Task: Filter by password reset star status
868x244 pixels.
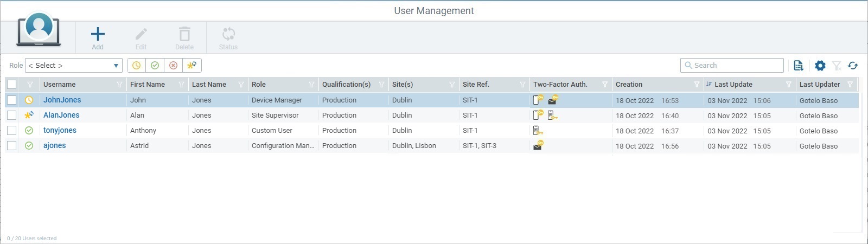Action: (x=192, y=65)
